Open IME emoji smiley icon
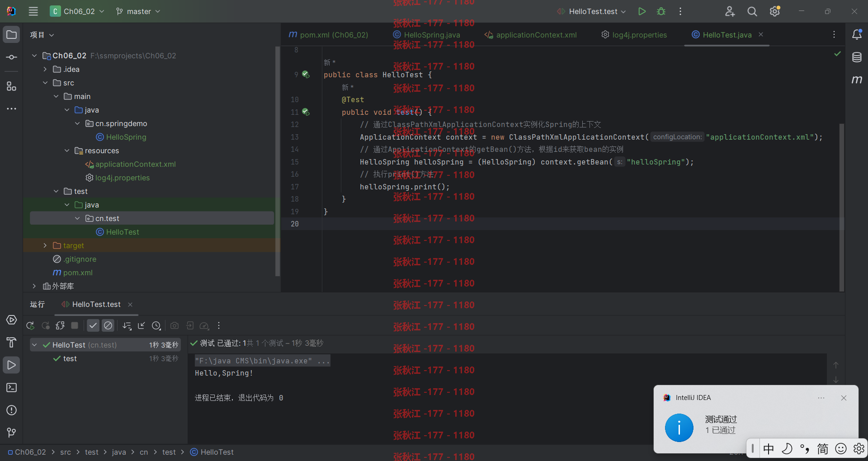Image resolution: width=868 pixels, height=461 pixels. click(x=841, y=449)
